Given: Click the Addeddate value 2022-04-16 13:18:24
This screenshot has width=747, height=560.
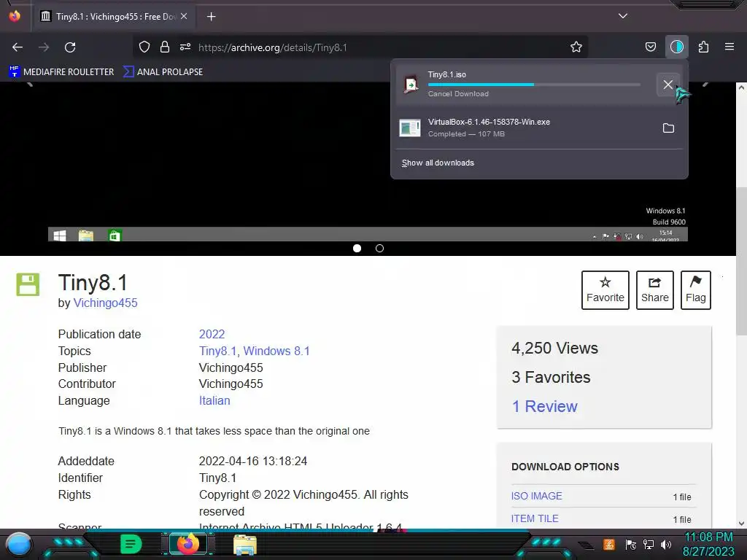Looking at the screenshot, I should tap(253, 461).
